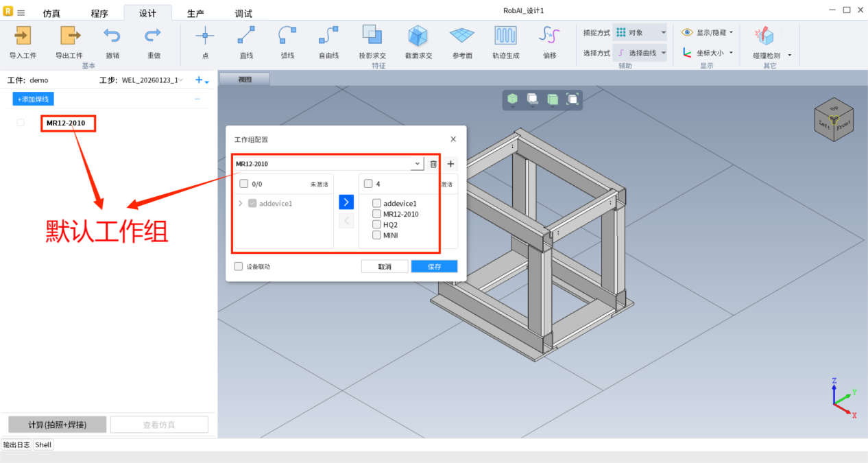Click the +添加焊线 button
Image resolution: width=868 pixels, height=463 pixels.
[x=33, y=99]
